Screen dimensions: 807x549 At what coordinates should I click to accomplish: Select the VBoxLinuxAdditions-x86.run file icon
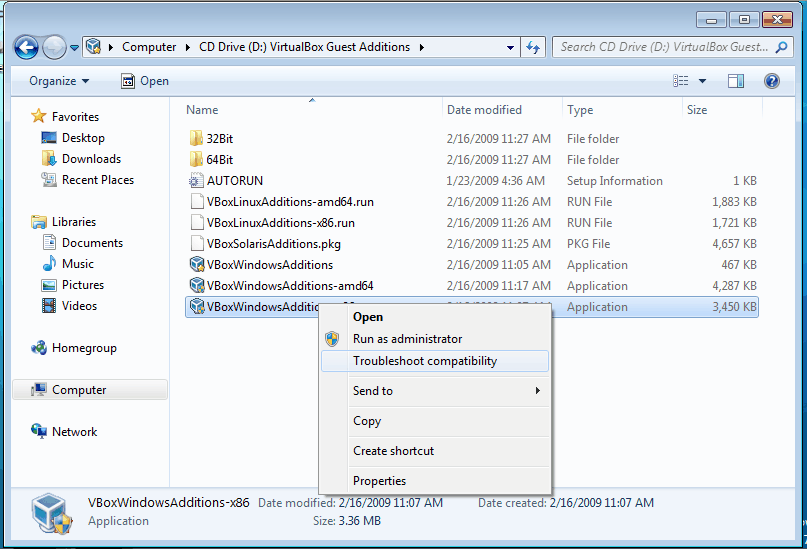click(197, 223)
